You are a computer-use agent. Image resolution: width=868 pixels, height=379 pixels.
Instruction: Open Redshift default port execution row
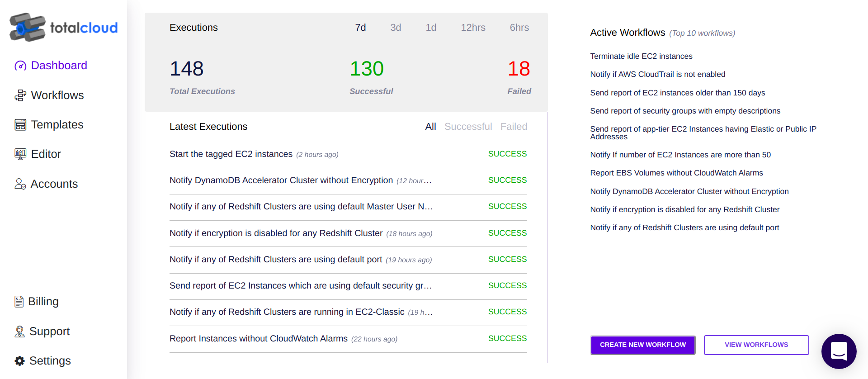[348, 260]
